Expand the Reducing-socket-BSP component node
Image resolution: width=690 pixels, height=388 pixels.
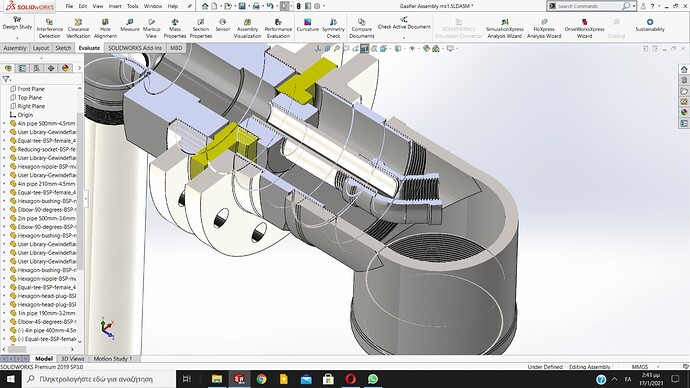pyautogui.click(x=4, y=150)
